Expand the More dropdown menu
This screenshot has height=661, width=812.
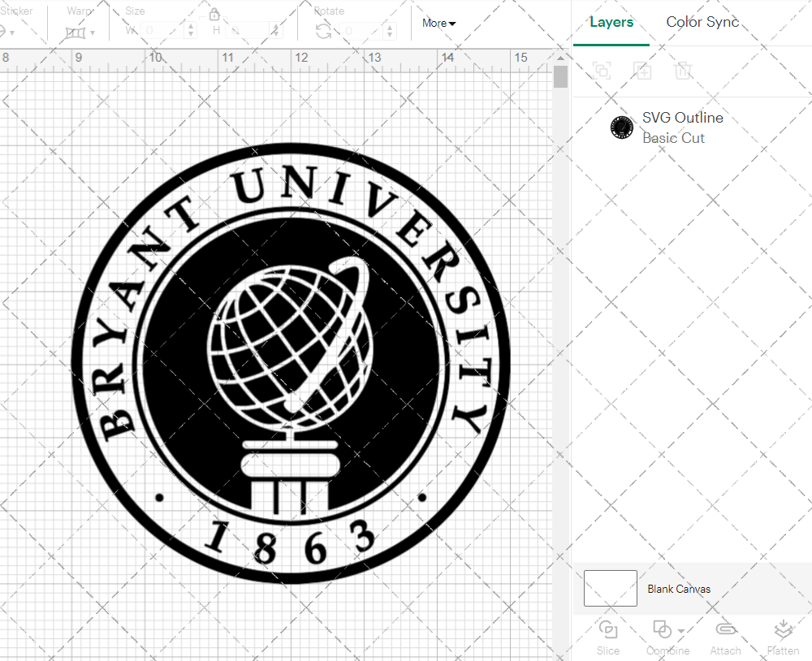coord(437,24)
